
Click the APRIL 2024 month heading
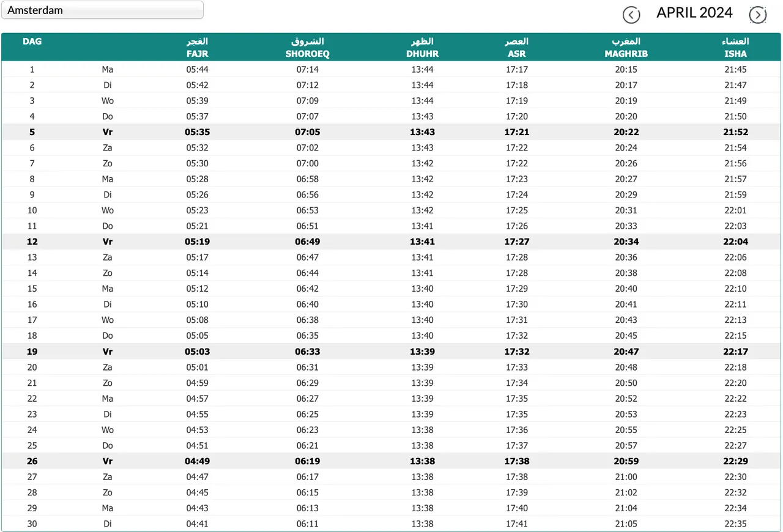(694, 13)
